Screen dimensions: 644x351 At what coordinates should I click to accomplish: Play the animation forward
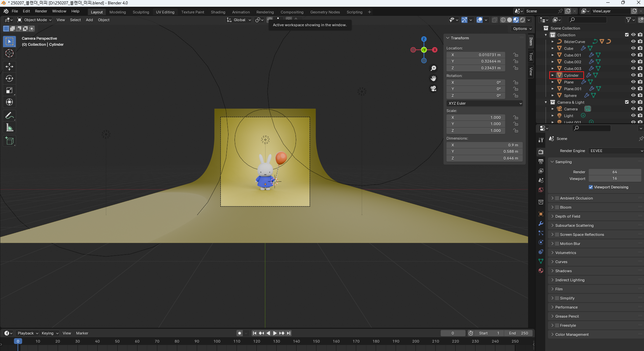pos(275,333)
